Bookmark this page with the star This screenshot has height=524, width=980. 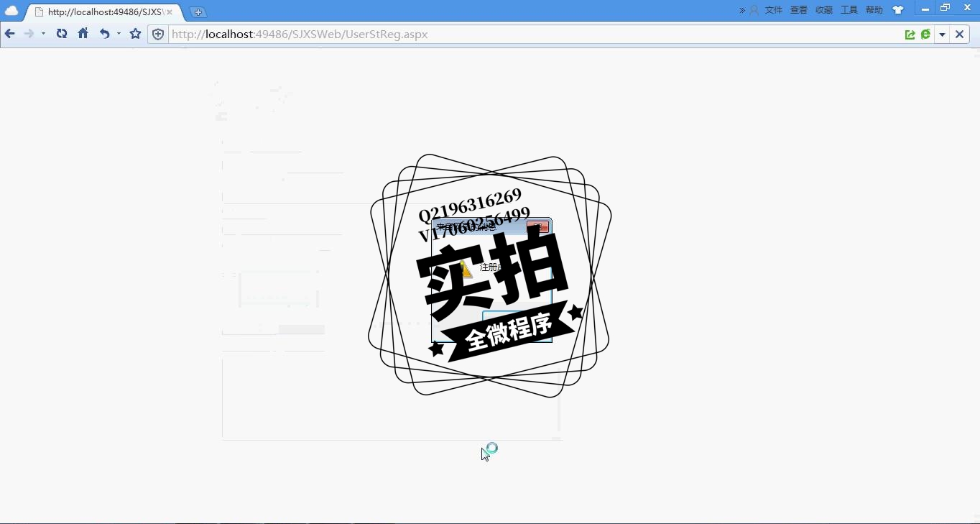(135, 34)
